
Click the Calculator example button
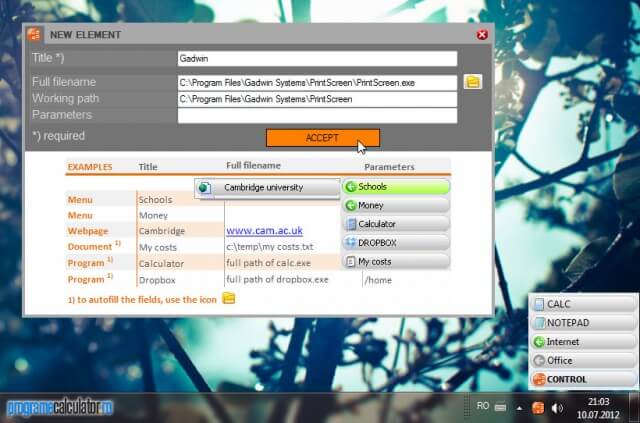(396, 224)
